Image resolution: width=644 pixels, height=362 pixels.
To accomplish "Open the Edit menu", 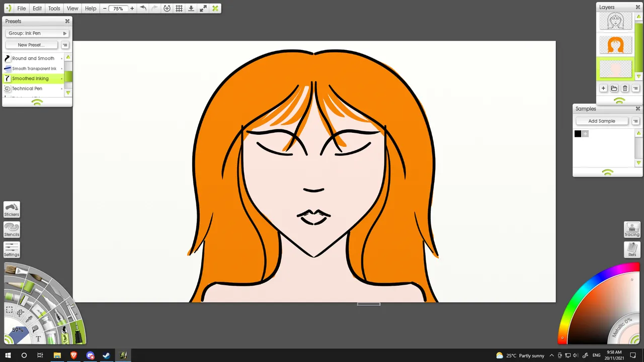I will tap(37, 9).
